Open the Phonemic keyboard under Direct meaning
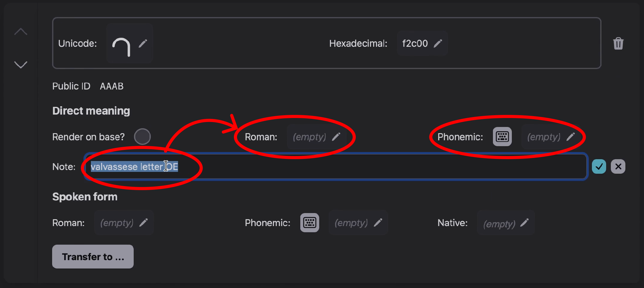The image size is (644, 288). tap(502, 137)
